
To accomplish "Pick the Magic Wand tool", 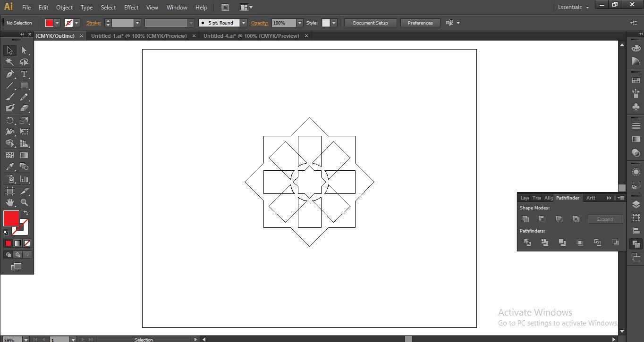I will (10, 62).
